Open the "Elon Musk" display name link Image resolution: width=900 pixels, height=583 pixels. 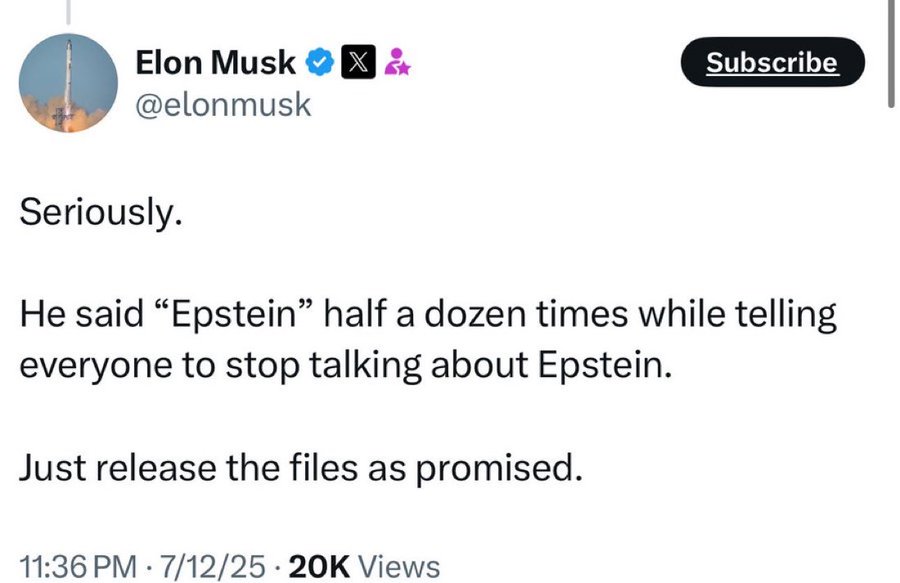click(x=215, y=63)
